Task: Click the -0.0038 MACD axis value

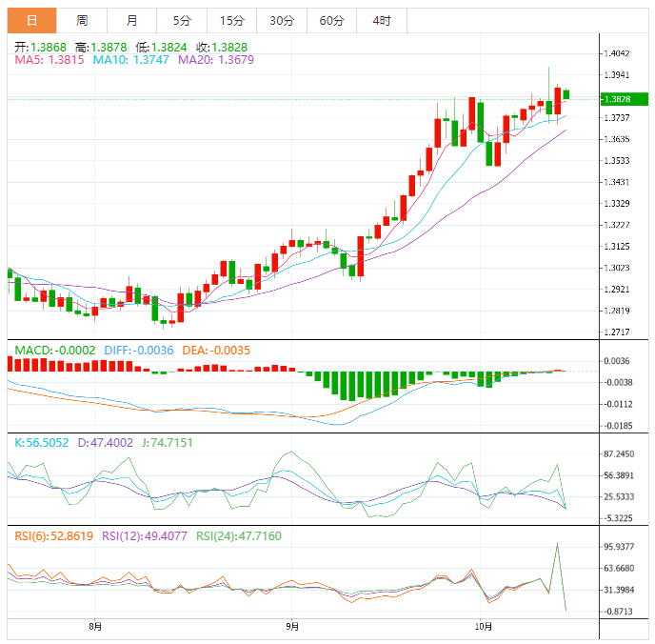Action: coord(618,382)
